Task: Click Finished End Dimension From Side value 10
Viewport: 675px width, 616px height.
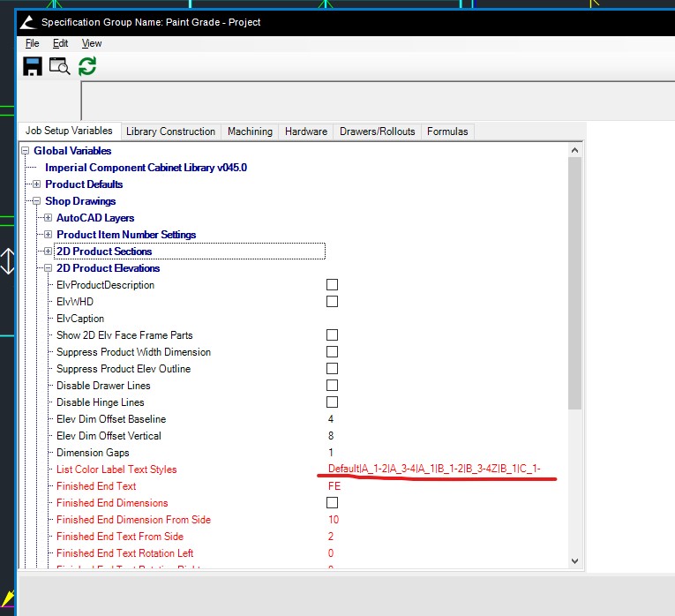Action: click(x=334, y=520)
